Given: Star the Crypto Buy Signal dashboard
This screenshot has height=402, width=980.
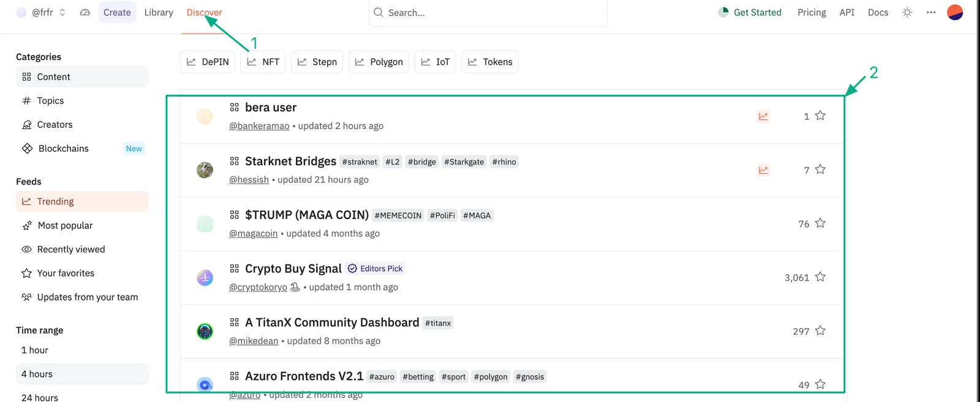Looking at the screenshot, I should click(820, 277).
